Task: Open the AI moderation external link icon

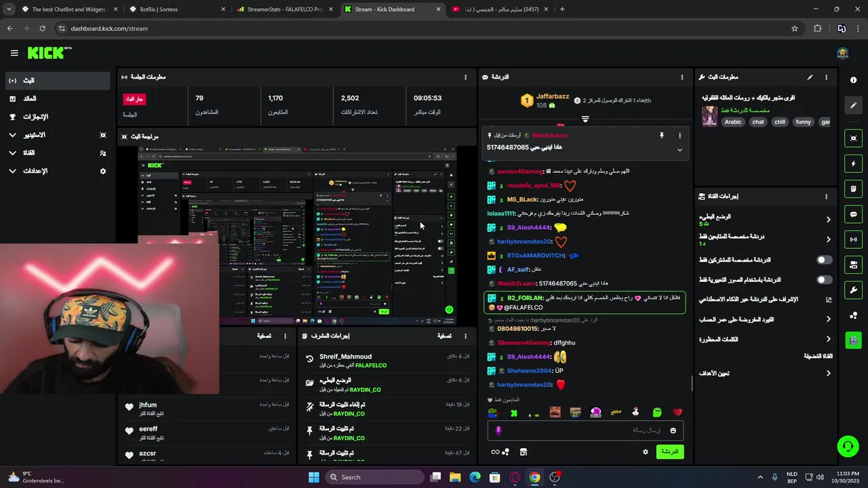Action: point(828,300)
